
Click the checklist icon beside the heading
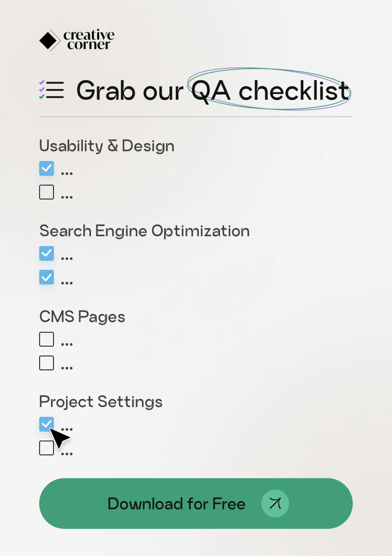[x=51, y=90]
